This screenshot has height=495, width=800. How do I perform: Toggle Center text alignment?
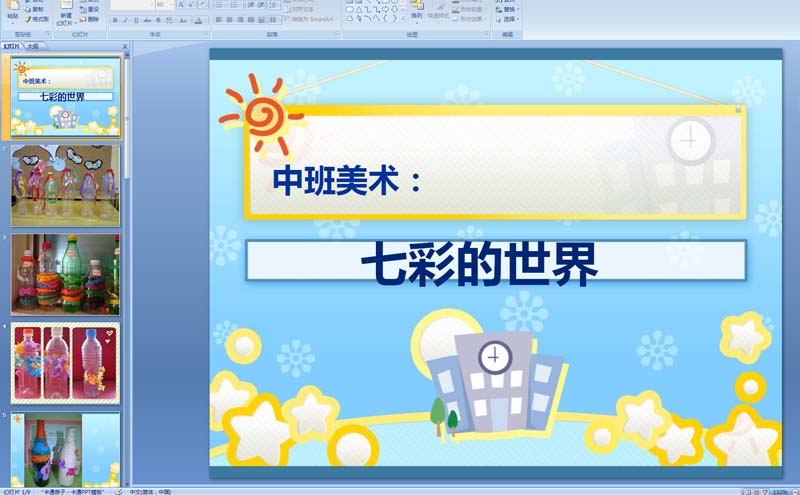(x=229, y=19)
